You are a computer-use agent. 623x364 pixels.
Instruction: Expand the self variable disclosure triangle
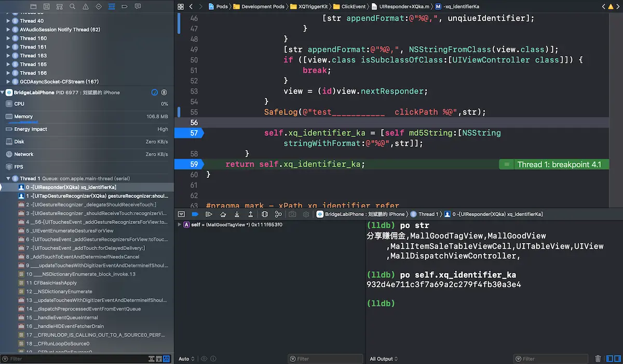pyautogui.click(x=180, y=225)
